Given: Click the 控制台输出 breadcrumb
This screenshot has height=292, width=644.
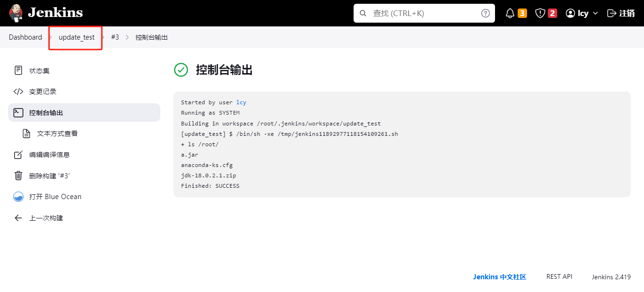Looking at the screenshot, I should tap(151, 37).
